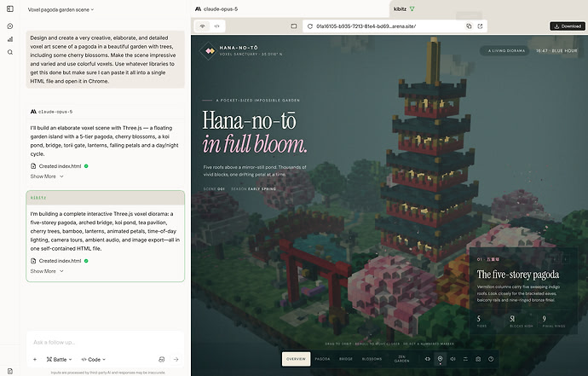Click the Ask a follow up input field
Image resolution: width=588 pixels, height=376 pixels.
105,342
